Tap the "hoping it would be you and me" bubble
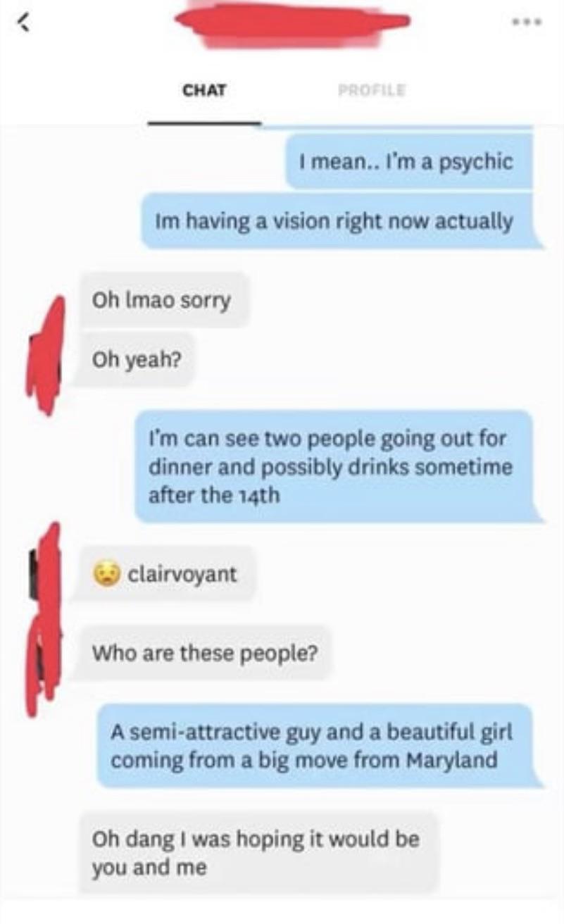This screenshot has width=564, height=924. click(x=258, y=854)
